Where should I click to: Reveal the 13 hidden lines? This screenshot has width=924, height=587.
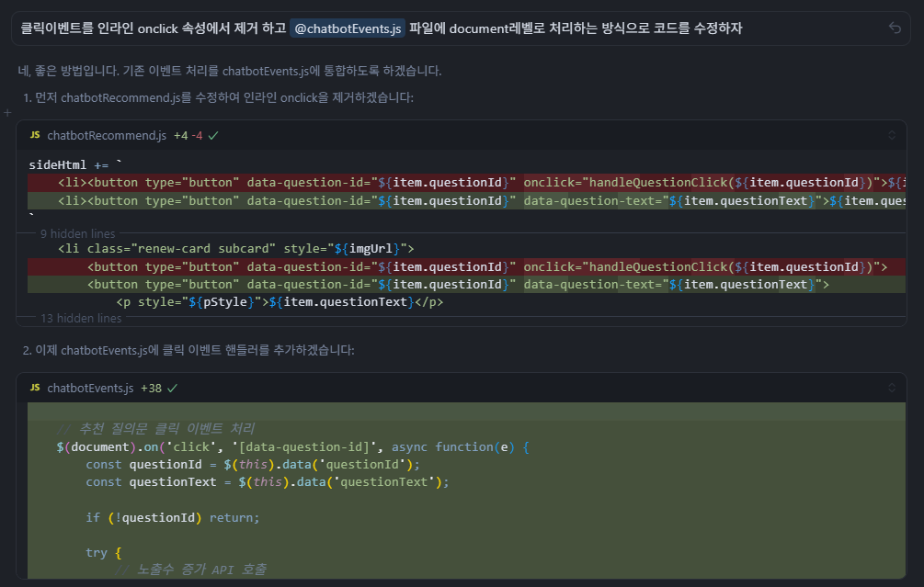[x=81, y=318]
